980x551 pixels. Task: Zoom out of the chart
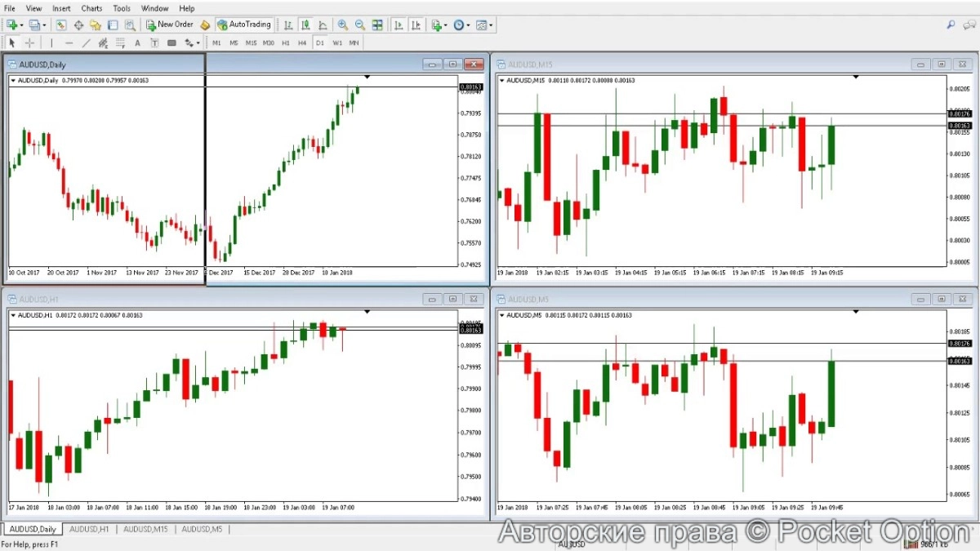(x=360, y=25)
